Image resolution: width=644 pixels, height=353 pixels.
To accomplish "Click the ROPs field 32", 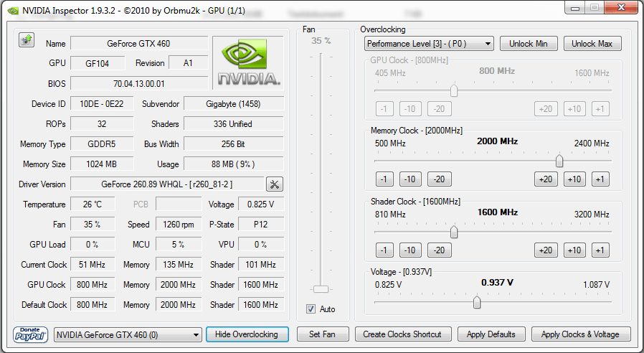I will coord(102,124).
